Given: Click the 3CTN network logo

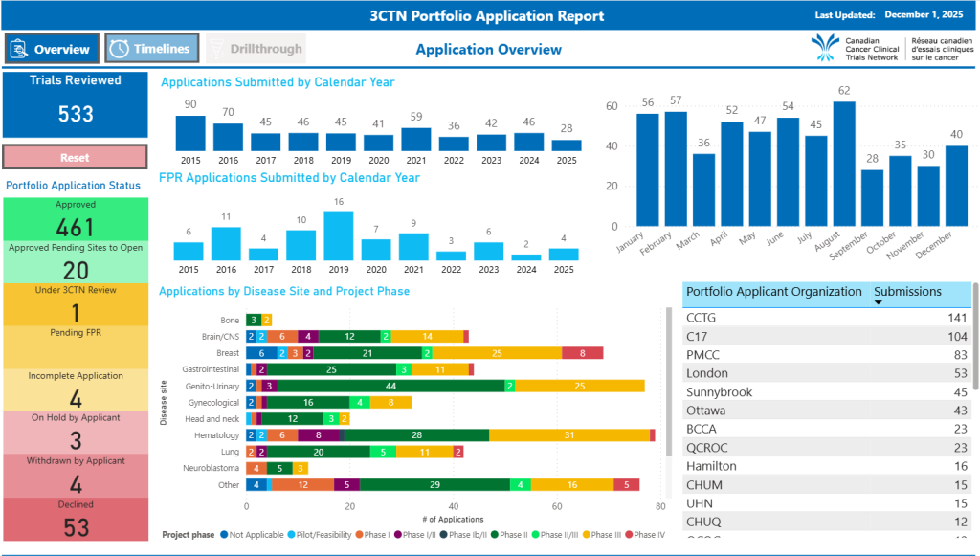Looking at the screenshot, I should point(825,48).
